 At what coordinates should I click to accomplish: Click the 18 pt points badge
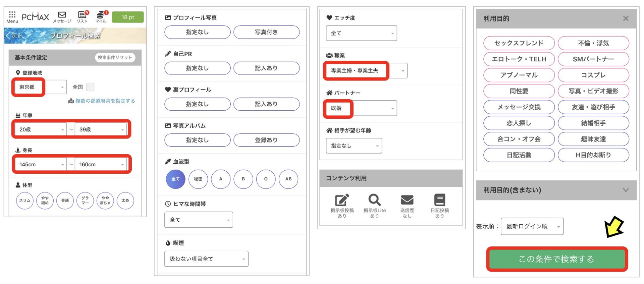[x=127, y=17]
